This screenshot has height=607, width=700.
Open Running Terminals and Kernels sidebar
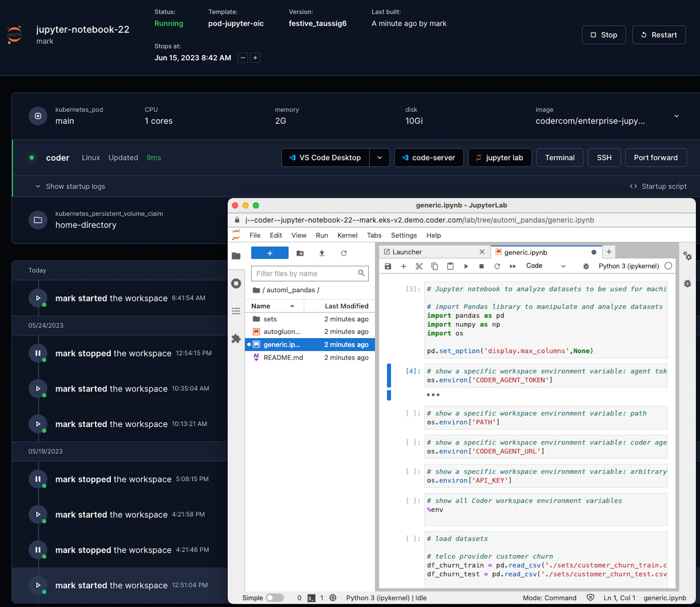pos(236,283)
